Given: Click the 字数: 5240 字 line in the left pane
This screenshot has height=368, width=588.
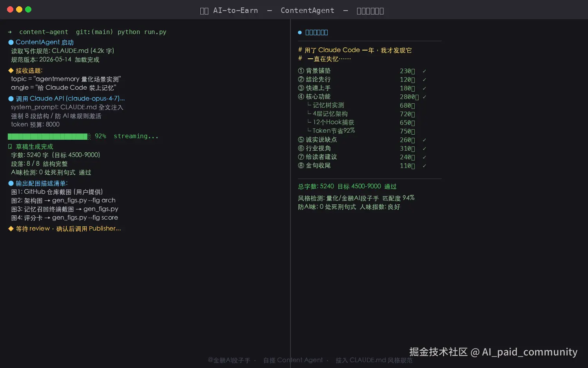Looking at the screenshot, I should tap(56, 155).
